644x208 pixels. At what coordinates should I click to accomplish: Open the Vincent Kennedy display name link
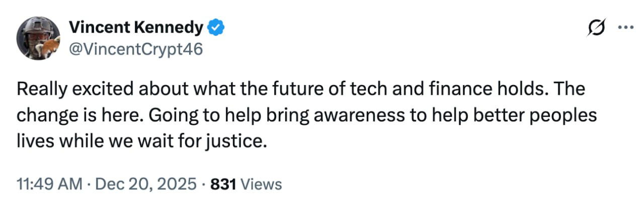[x=135, y=29]
